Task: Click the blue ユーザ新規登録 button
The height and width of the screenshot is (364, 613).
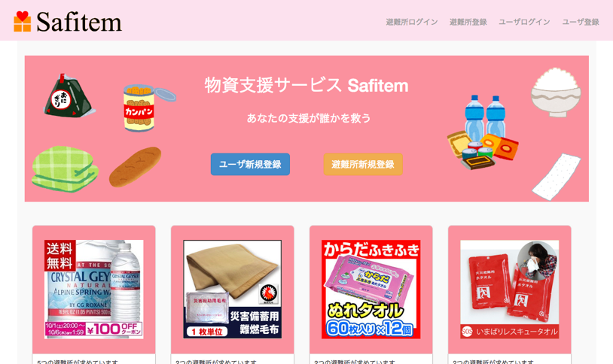Action: [250, 164]
